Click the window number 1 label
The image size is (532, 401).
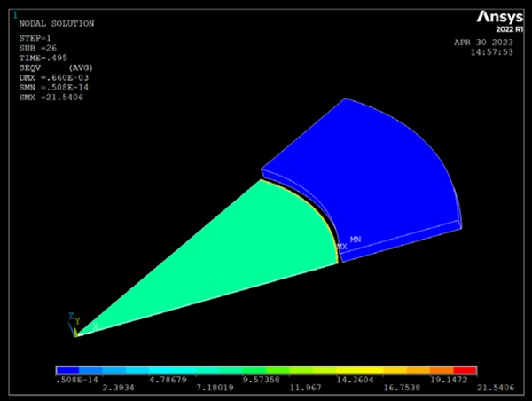coord(15,15)
